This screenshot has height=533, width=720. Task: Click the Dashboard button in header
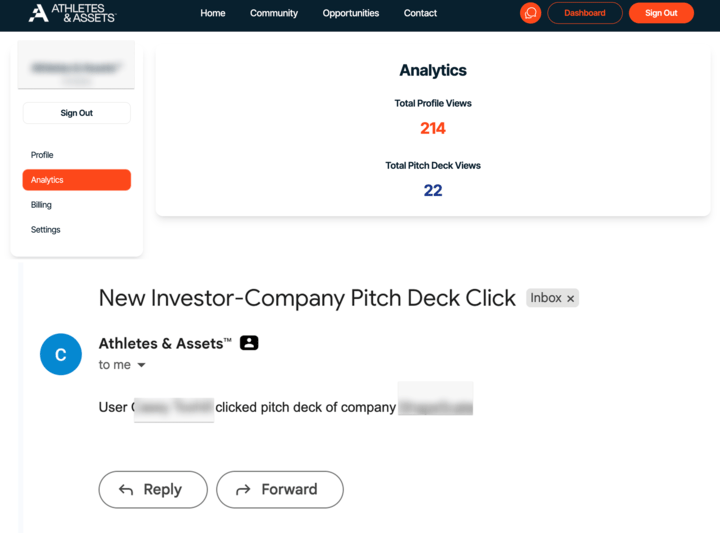(585, 13)
